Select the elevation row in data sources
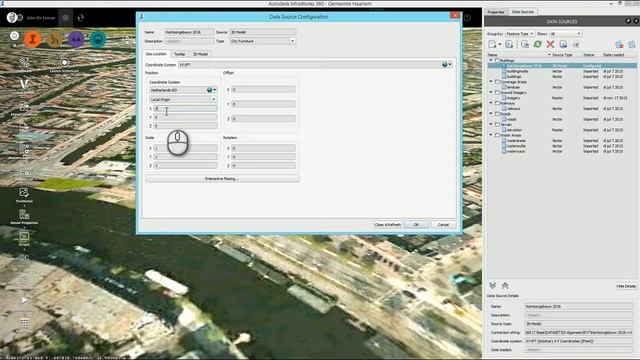 (562, 130)
